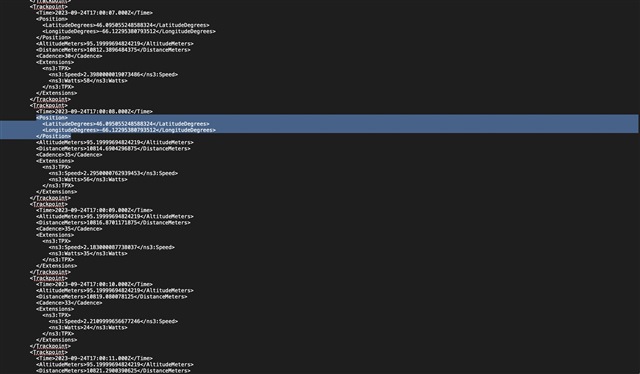The height and width of the screenshot is (374, 640).
Task: Click the ns3:Speed line starting 2.295
Action: (x=113, y=173)
